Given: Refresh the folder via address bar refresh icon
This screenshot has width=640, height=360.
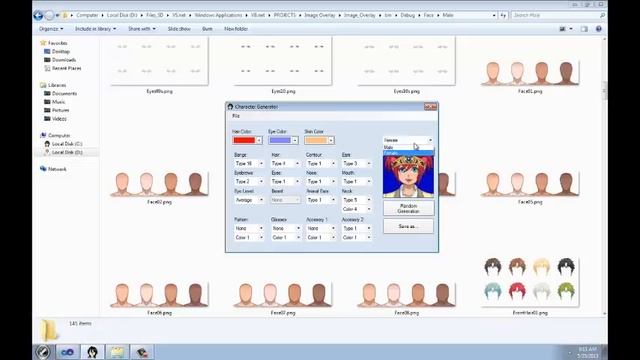Looking at the screenshot, I should 503,15.
